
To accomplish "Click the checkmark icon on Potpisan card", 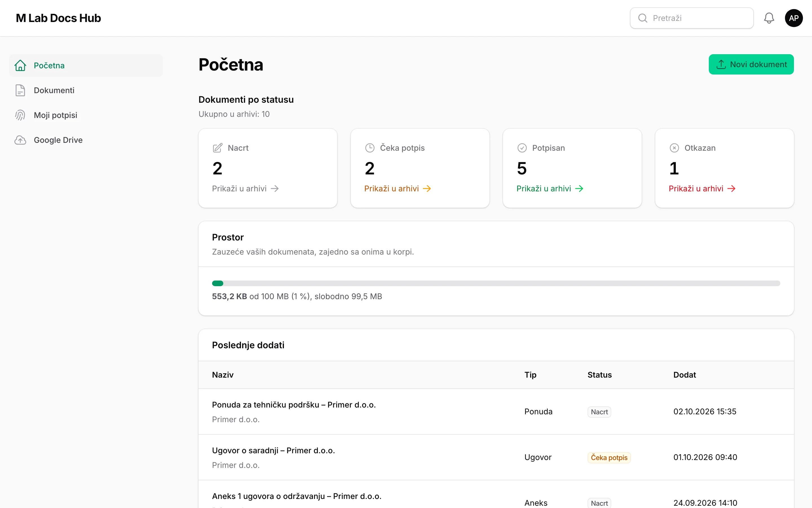I will [522, 148].
